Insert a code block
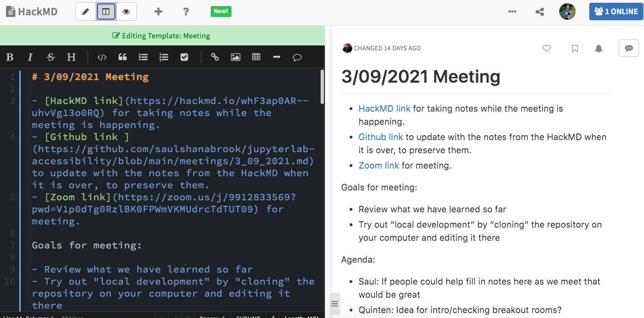The width and height of the screenshot is (644, 318). click(x=102, y=57)
